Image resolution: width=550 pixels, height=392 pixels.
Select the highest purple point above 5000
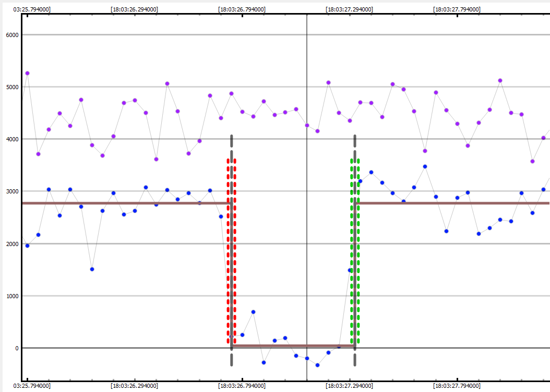[27, 73]
